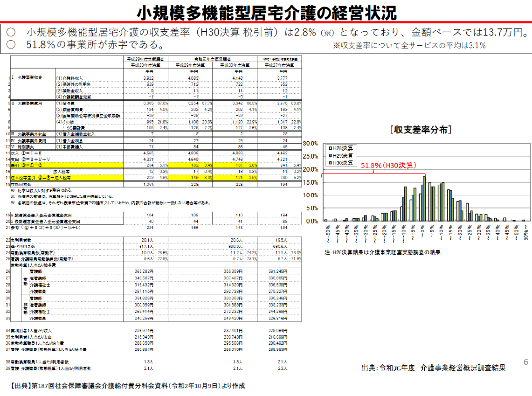Screen dimensions: 532x396
Task: Click column header 令和元年度概況調査
Action: [213, 59]
